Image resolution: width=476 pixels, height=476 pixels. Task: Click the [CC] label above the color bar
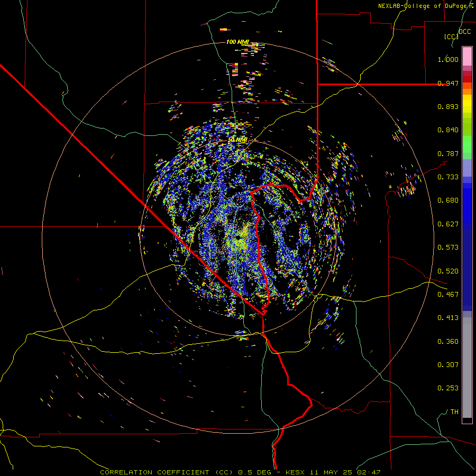[451, 36]
